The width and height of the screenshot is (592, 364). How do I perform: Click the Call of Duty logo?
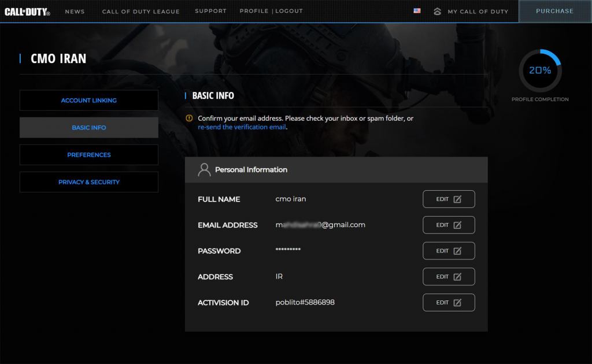[27, 12]
